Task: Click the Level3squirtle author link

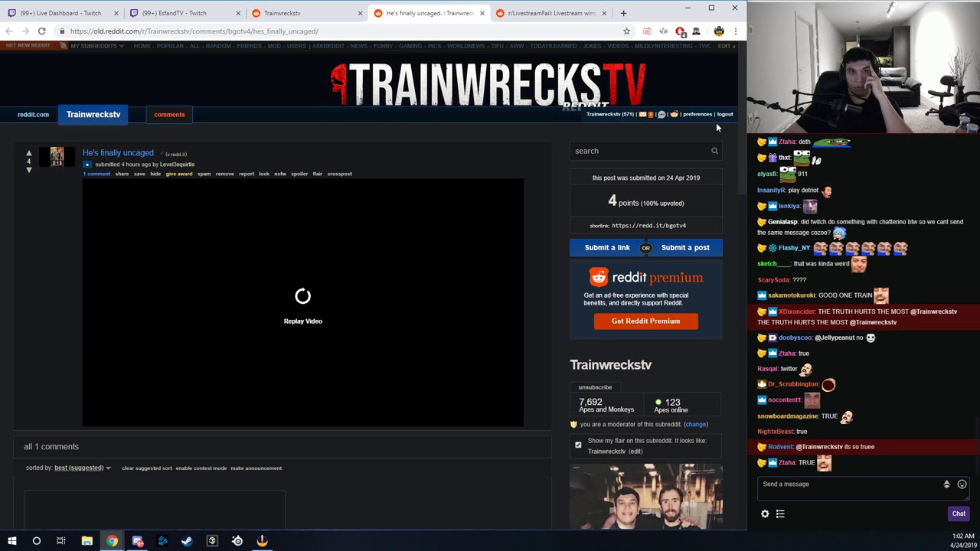Action: [x=177, y=165]
